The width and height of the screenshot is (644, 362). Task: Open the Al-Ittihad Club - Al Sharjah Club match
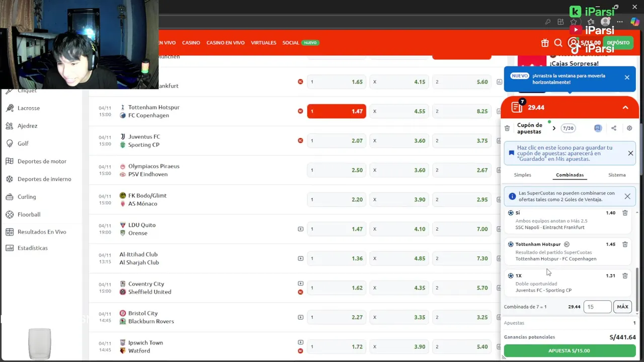click(x=139, y=258)
